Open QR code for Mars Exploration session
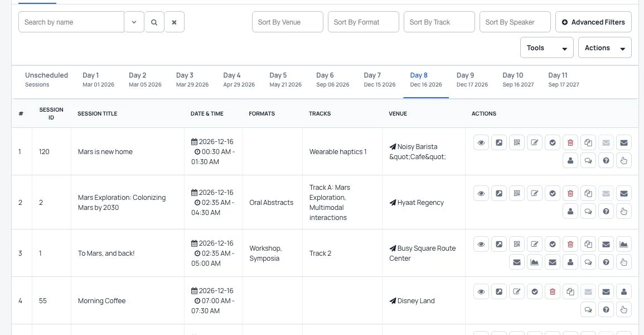This screenshot has width=644, height=335. pos(517,194)
